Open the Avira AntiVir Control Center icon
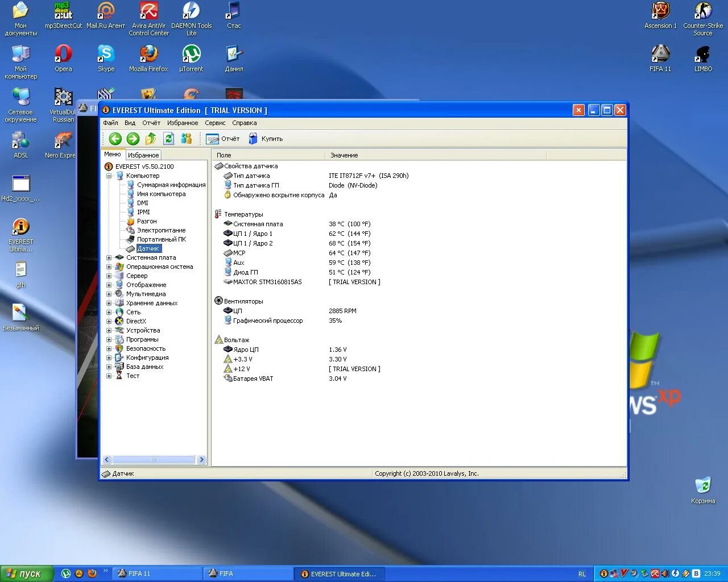The image size is (728, 582). [x=148, y=19]
